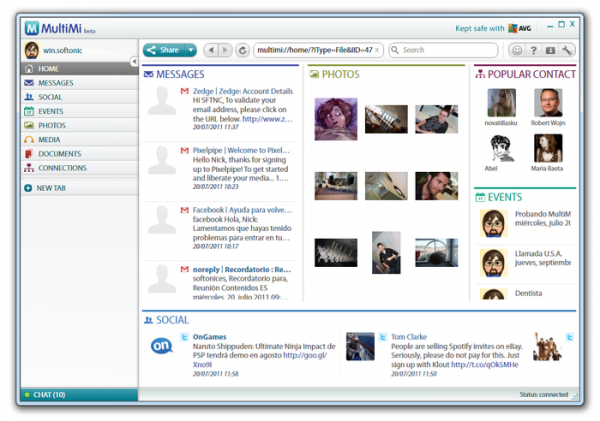Open the Dentista event

(x=525, y=294)
